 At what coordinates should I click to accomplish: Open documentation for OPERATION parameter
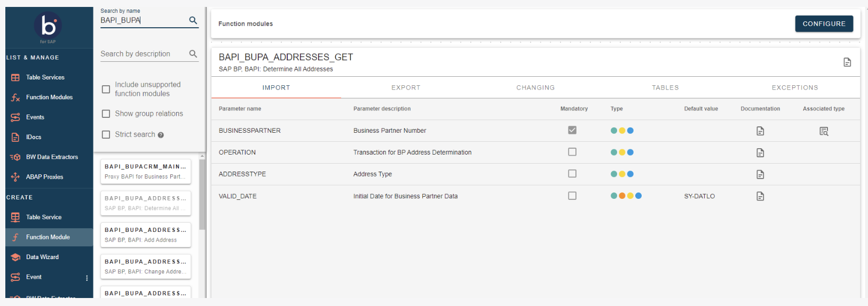tap(760, 153)
